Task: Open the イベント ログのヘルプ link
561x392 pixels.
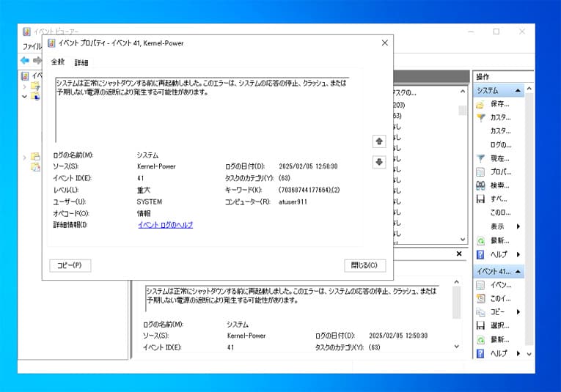Action: [x=165, y=225]
